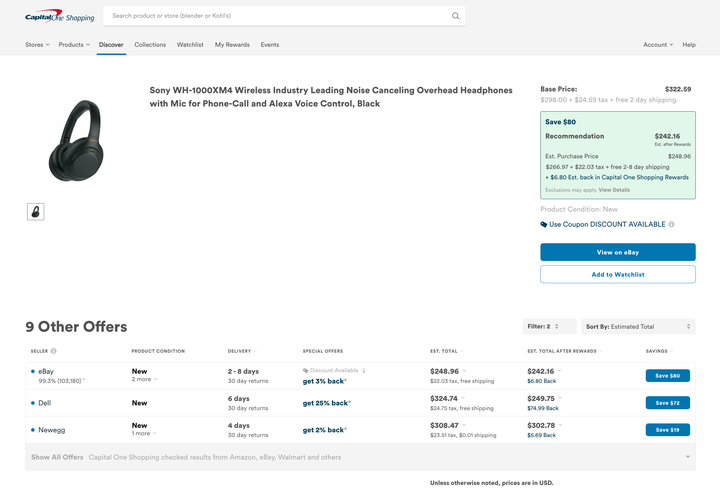This screenshot has width=720, height=490.
Task: Open the $5.69 Back link
Action: [x=541, y=435]
